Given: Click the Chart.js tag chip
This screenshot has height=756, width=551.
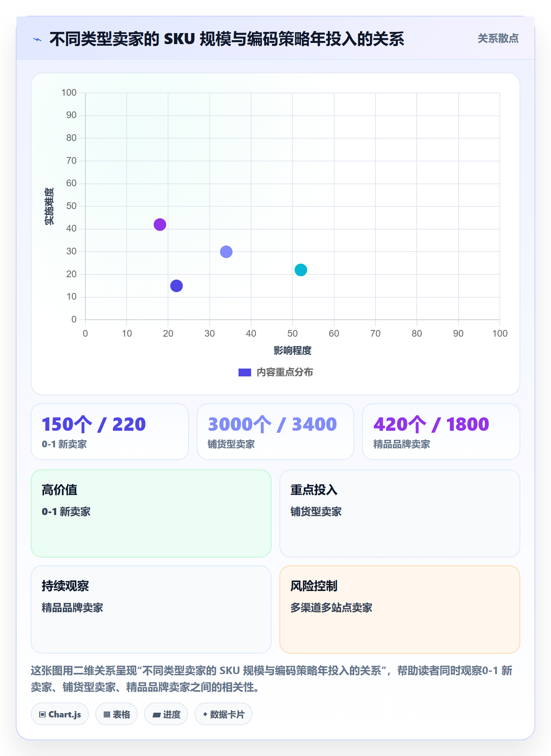Looking at the screenshot, I should (60, 714).
